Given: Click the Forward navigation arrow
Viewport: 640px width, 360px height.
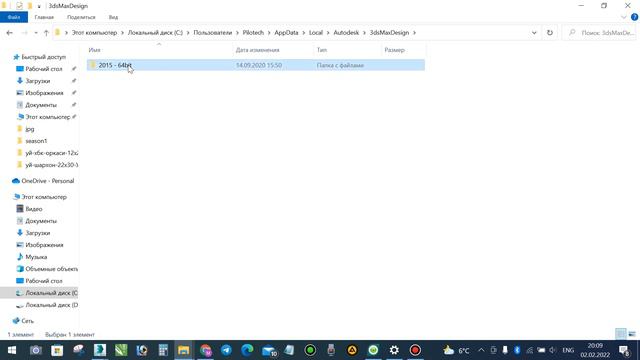Looking at the screenshot, I should [24, 33].
